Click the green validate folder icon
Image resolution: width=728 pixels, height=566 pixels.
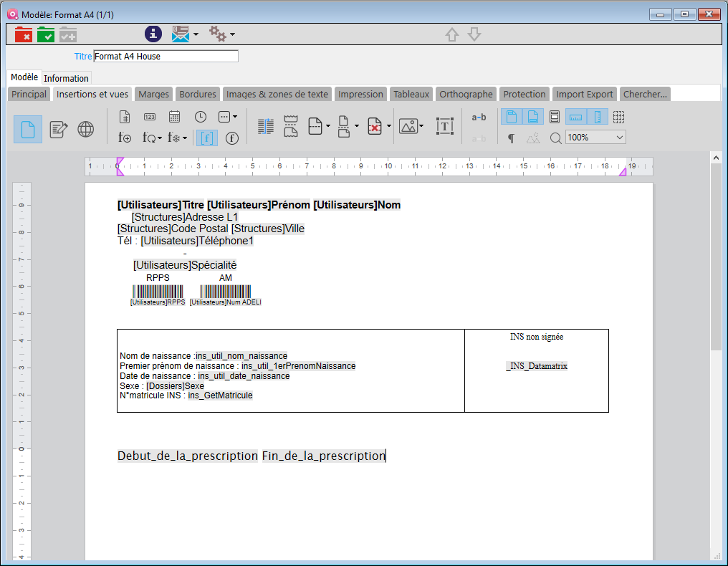coord(46,34)
